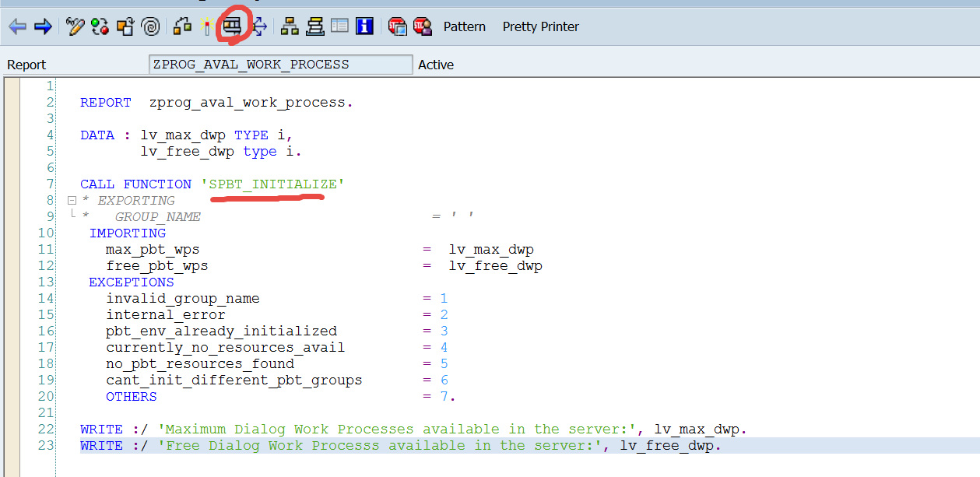Screen dimensions: 980x477
Task: Toggle Display/Change mode with the pencil icon
Action: click(74, 26)
